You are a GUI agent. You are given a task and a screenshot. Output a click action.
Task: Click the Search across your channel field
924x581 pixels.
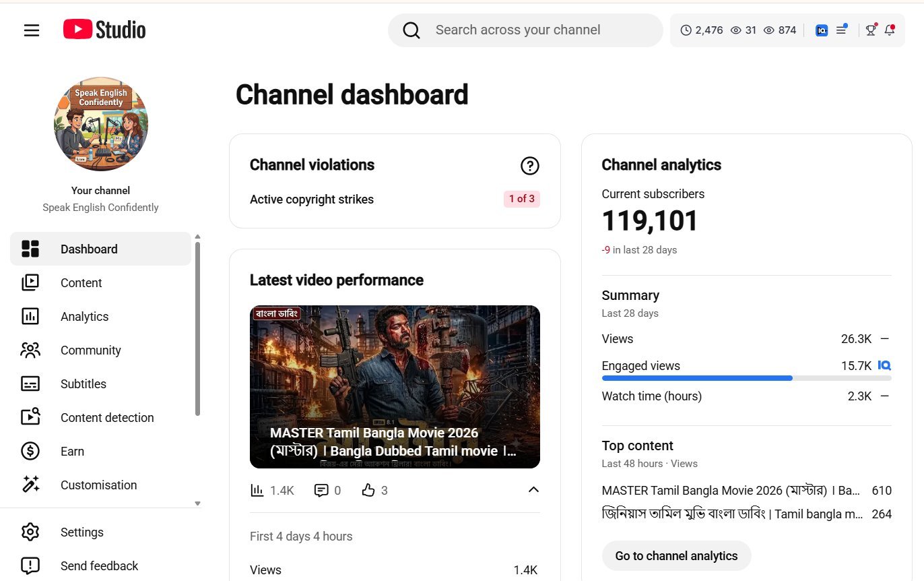pyautogui.click(x=525, y=30)
